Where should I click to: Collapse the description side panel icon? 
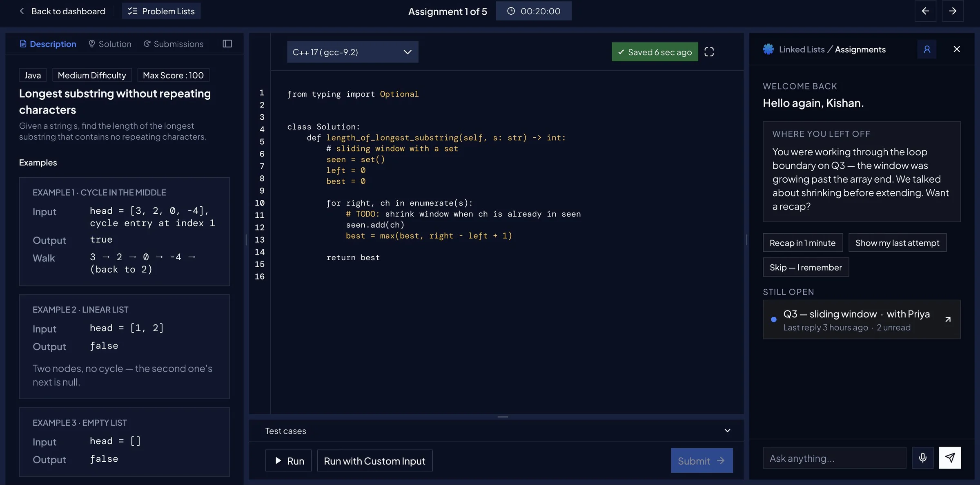pyautogui.click(x=227, y=44)
